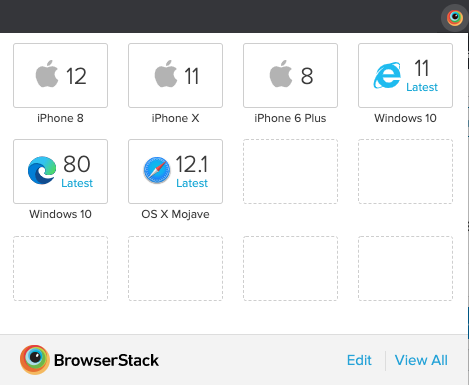The image size is (469, 385).
Task: Click the OS X Mojave label
Action: [175, 214]
